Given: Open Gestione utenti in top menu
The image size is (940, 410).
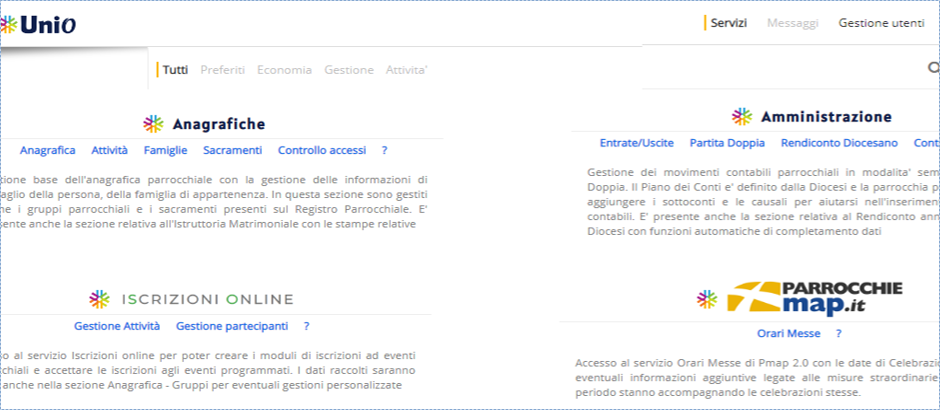Looking at the screenshot, I should point(881,23).
